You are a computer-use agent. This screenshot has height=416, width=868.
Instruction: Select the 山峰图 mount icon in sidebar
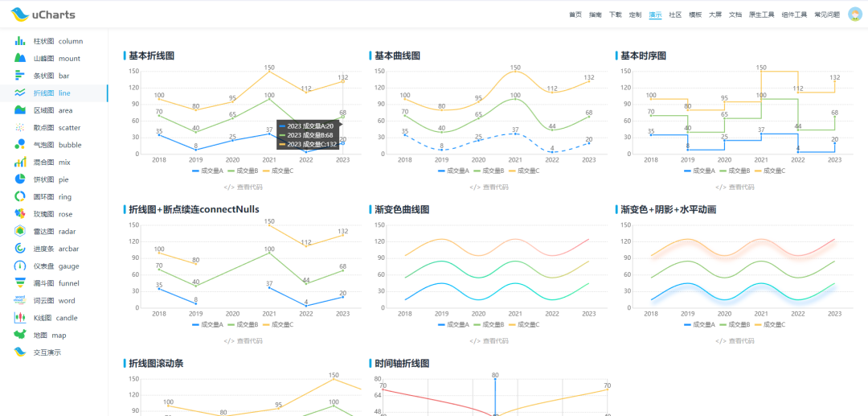point(20,59)
